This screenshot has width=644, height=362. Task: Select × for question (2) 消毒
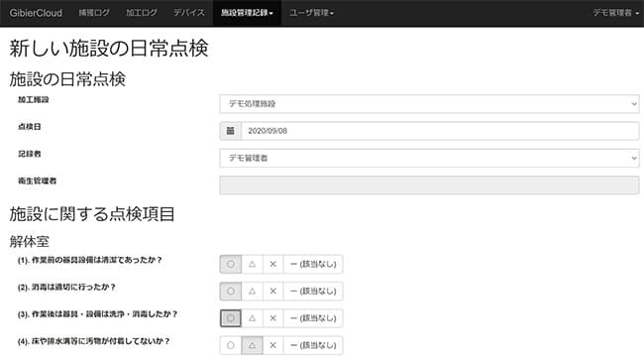(272, 292)
